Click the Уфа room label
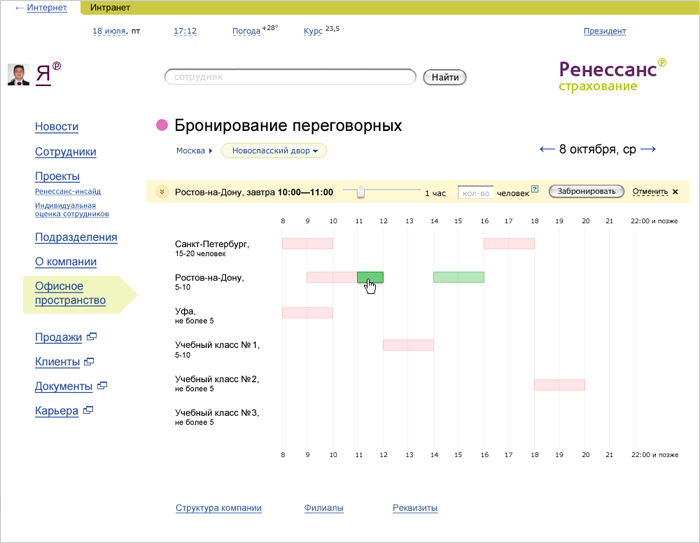 pos(194,315)
